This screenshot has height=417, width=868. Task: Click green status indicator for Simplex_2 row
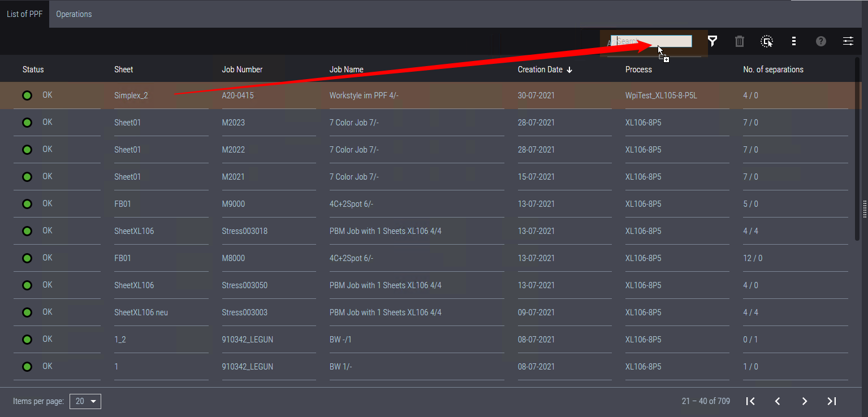coord(27,95)
